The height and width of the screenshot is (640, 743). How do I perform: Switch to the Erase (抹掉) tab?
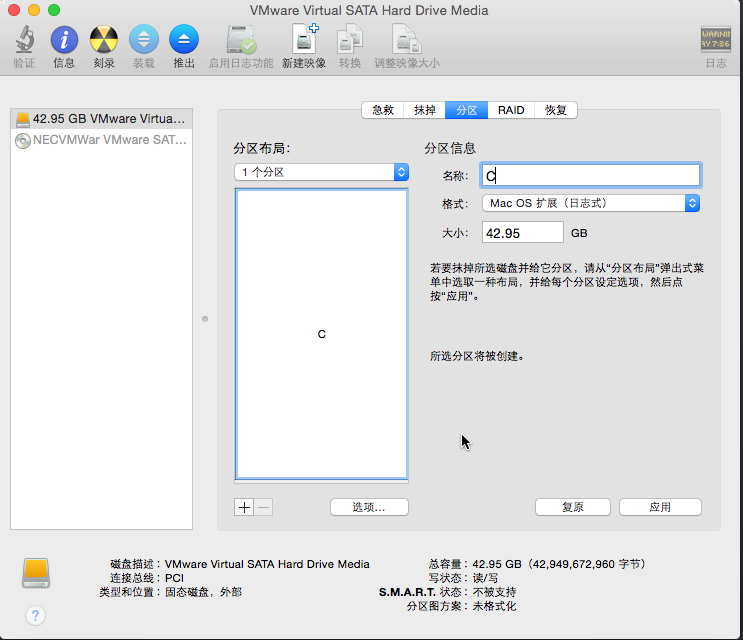(425, 110)
